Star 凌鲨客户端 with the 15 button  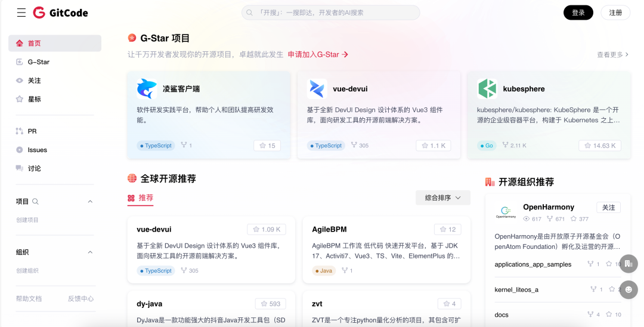[267, 146]
